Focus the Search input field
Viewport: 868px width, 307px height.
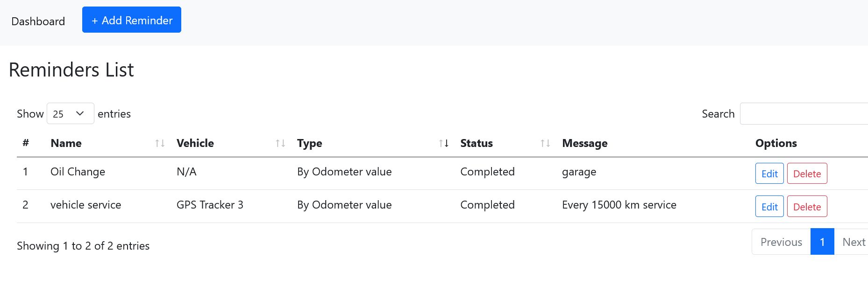804,113
